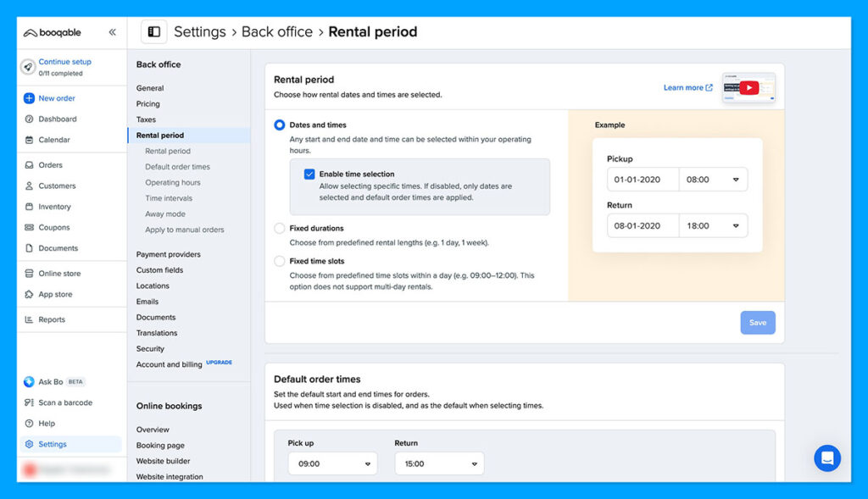Click the Online store icon
868x499 pixels.
29,274
